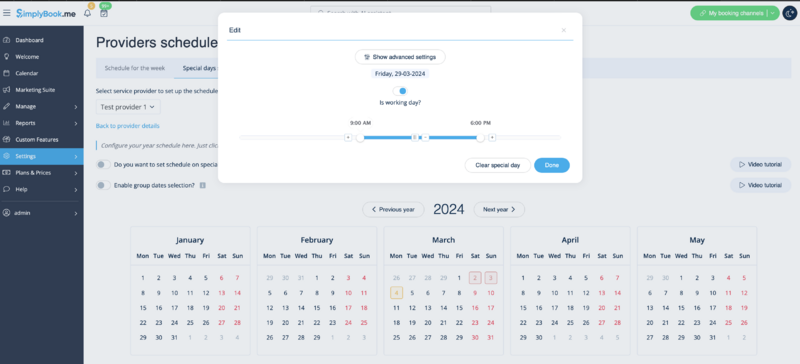The image size is (800, 364).
Task: Click the Calendar icon in sidebar
Action: (7, 73)
